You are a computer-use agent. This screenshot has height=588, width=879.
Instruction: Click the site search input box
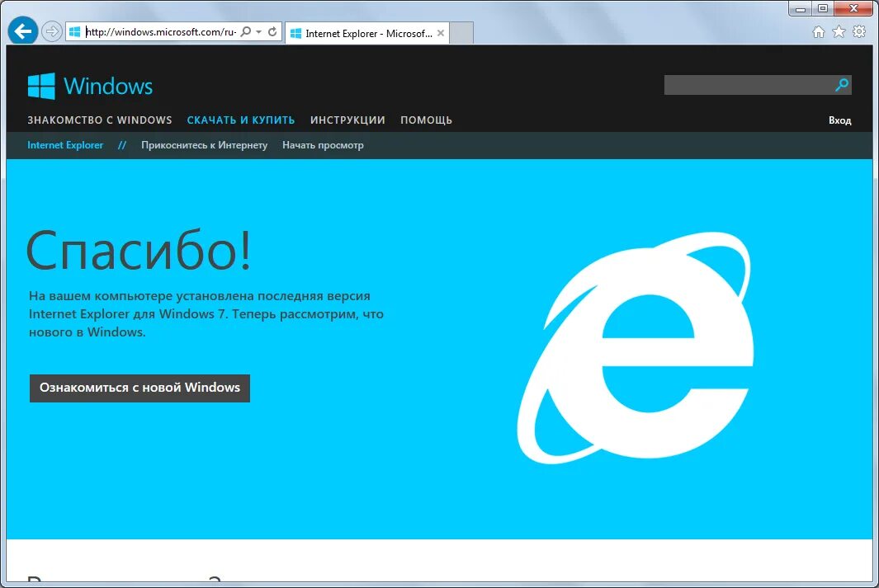[749, 85]
